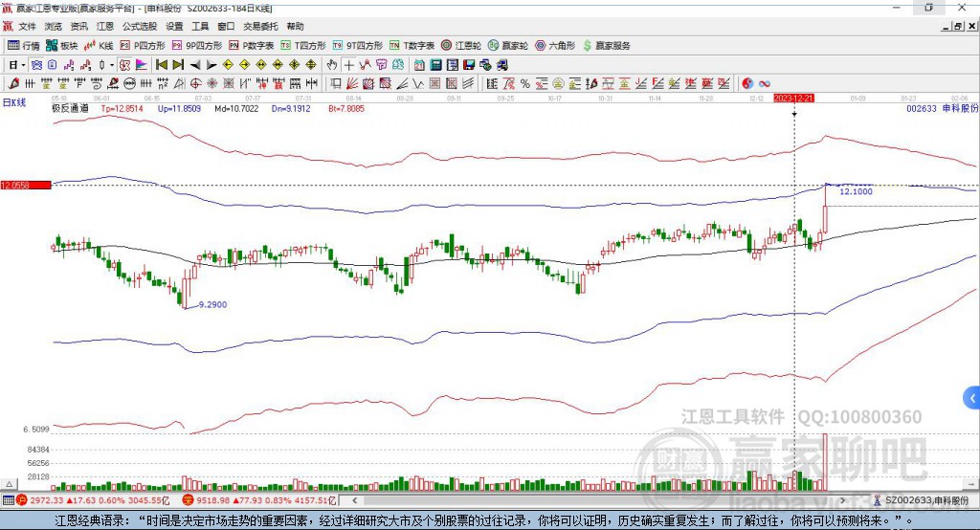Select the Gann fan lines drawing tool
Screen dimensions: 980x530
pos(352,84)
